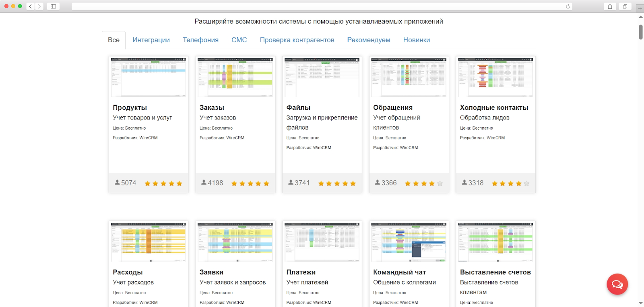Click the browser address bar
Screen dimensions: 644x307
pos(318,6)
